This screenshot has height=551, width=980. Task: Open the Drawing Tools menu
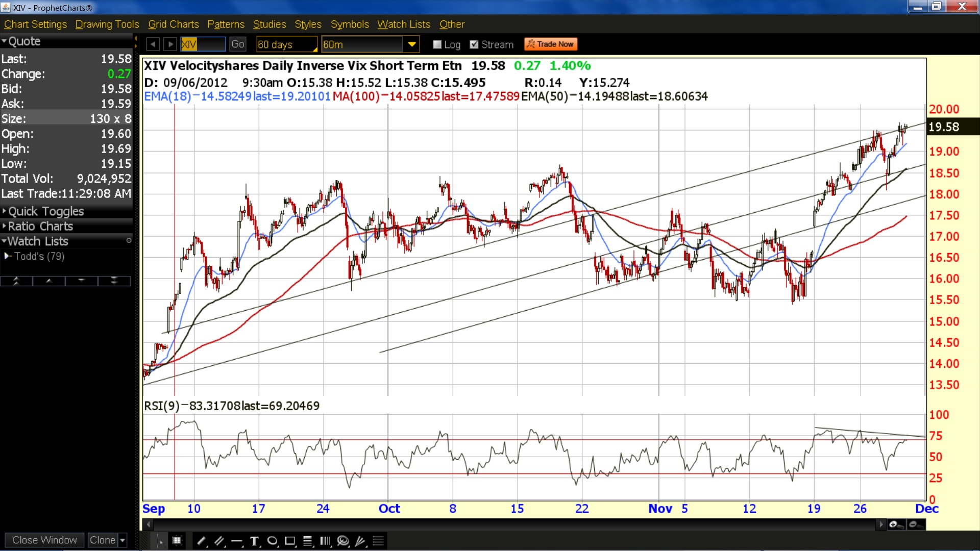(107, 24)
